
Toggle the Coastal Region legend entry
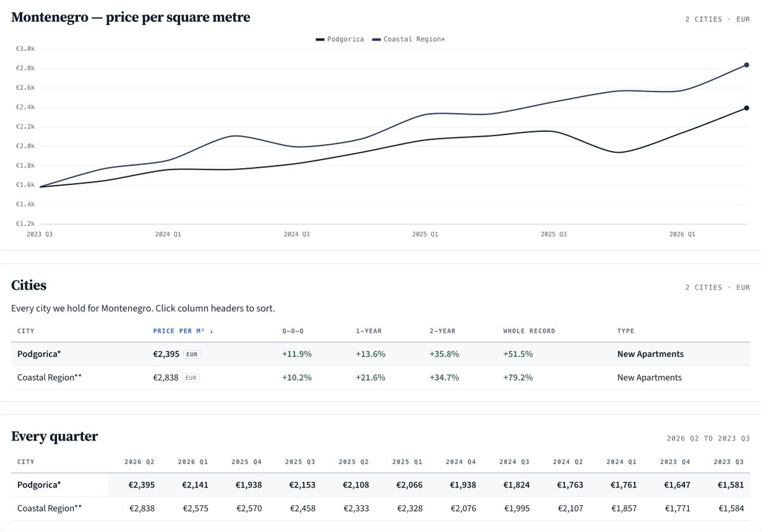click(408, 39)
